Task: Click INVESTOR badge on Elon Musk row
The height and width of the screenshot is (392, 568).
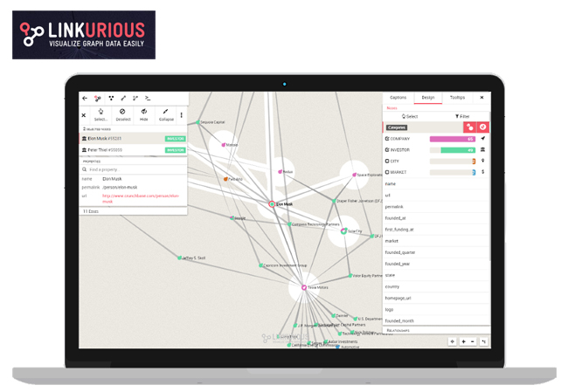Action: 176,139
